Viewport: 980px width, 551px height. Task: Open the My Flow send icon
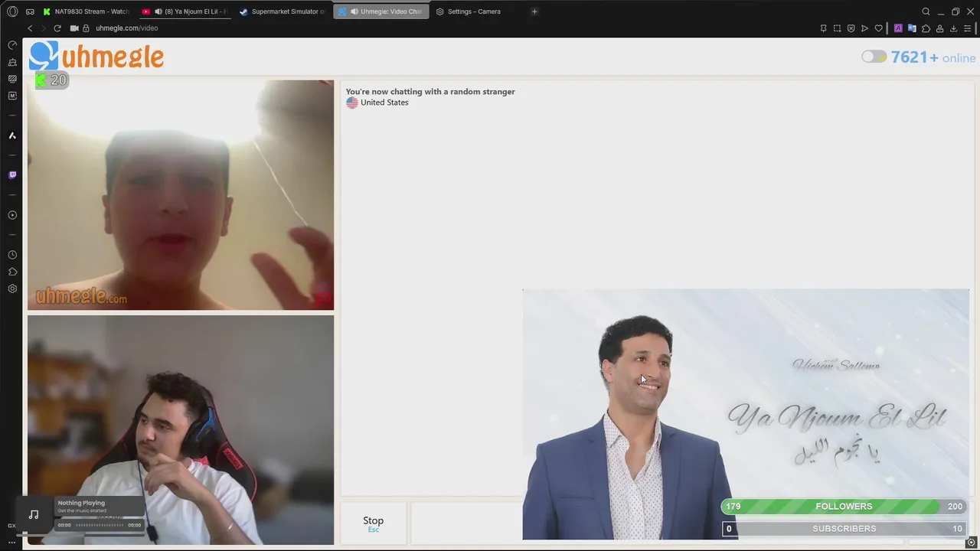[x=864, y=28]
